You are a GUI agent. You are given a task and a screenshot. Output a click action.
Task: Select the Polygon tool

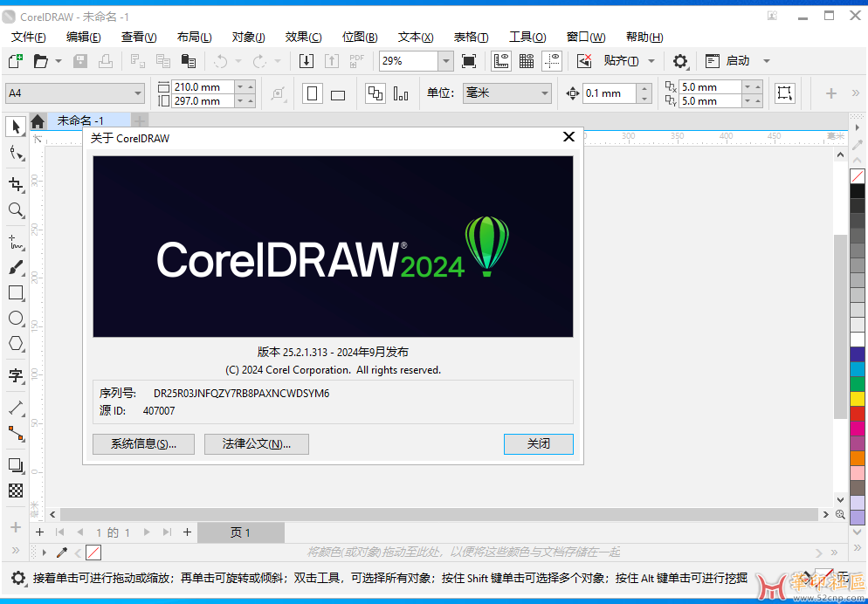click(x=16, y=344)
